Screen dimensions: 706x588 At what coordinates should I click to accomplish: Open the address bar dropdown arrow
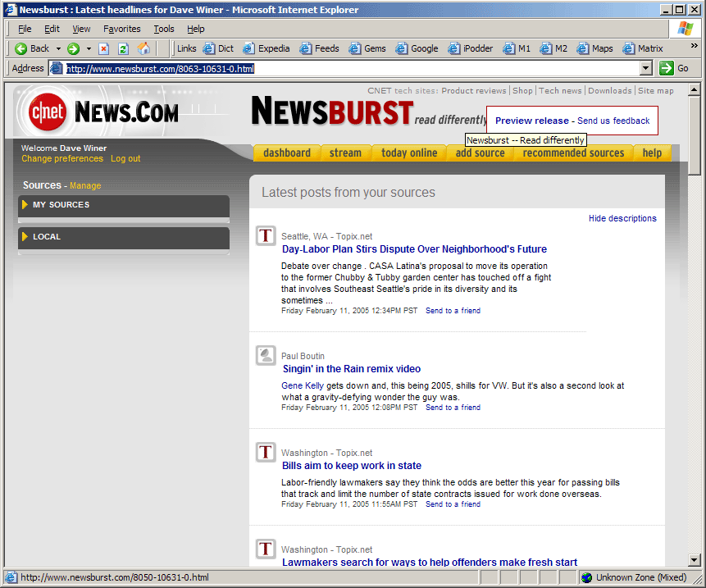pos(646,68)
